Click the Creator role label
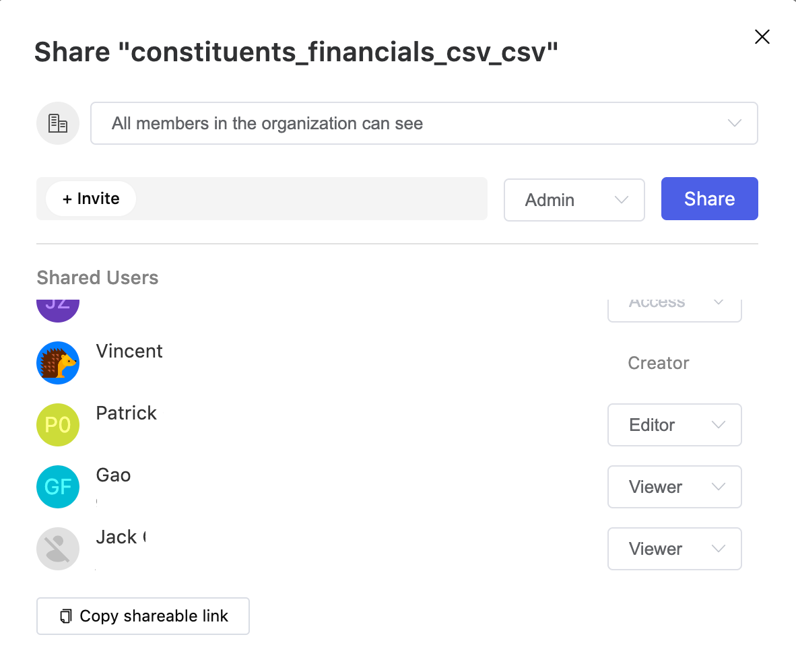 point(658,363)
